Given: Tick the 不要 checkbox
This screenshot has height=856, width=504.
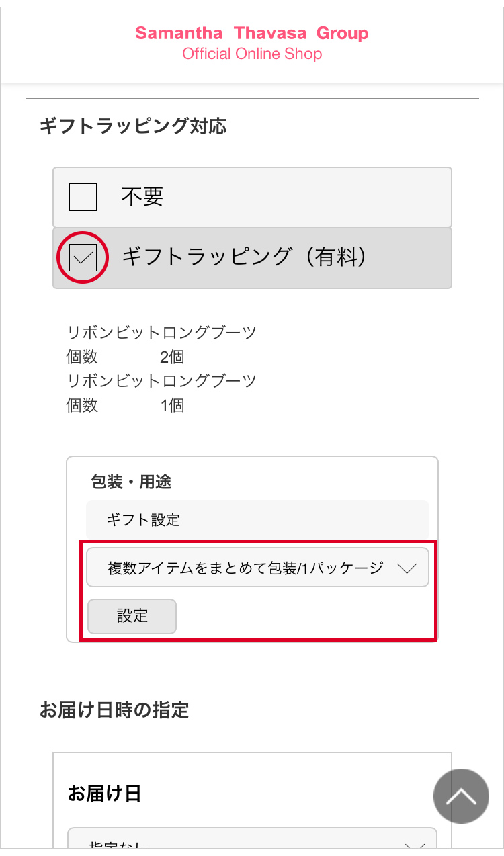Looking at the screenshot, I should coord(83,197).
